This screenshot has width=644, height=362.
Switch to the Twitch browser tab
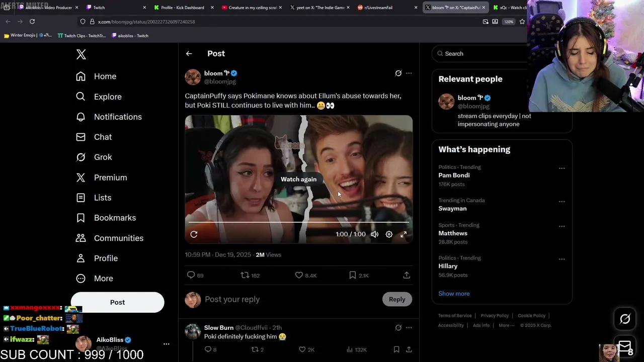(x=115, y=8)
